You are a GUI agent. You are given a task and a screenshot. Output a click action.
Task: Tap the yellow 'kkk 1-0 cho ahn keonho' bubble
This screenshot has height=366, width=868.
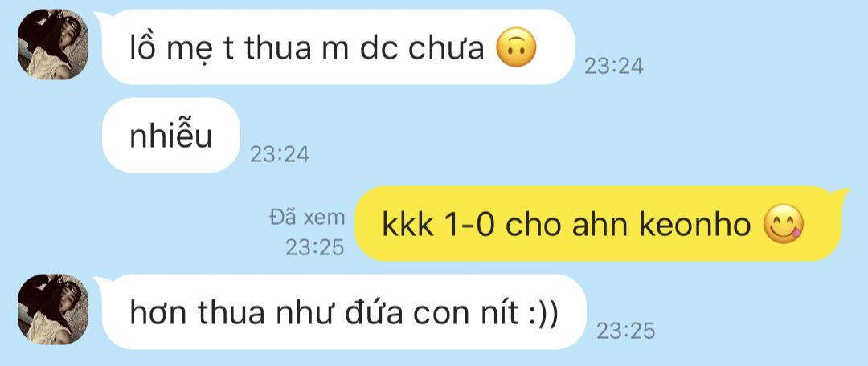(599, 224)
